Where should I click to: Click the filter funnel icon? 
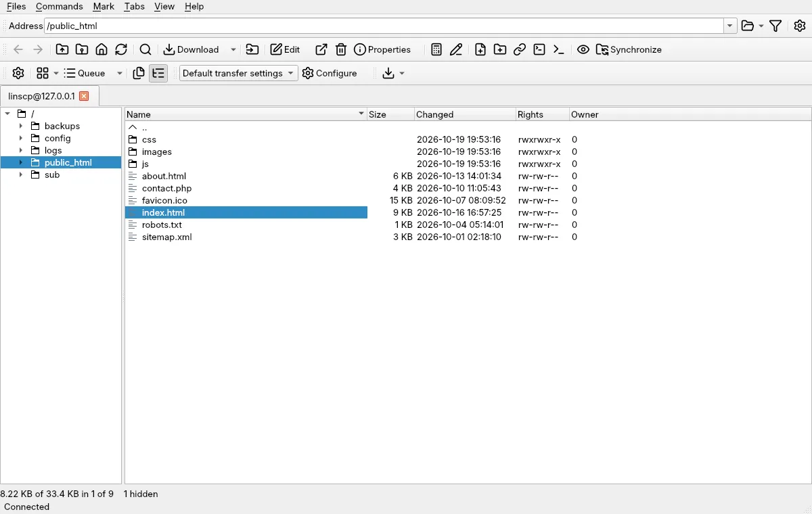tap(776, 26)
